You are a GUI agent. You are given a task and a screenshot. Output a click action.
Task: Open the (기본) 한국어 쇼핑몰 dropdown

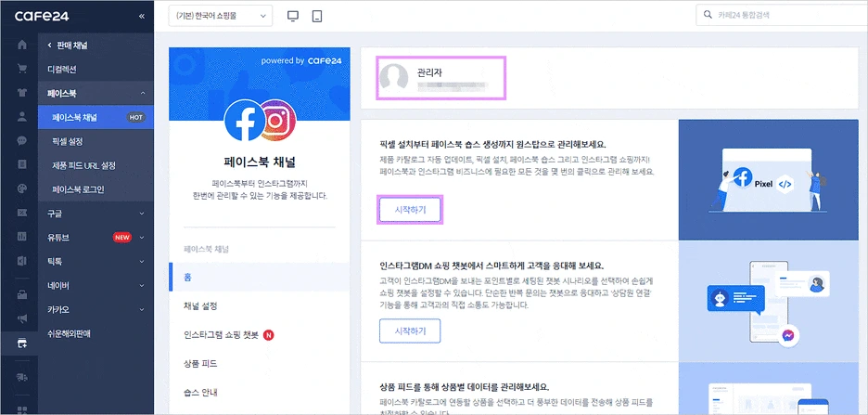click(221, 16)
